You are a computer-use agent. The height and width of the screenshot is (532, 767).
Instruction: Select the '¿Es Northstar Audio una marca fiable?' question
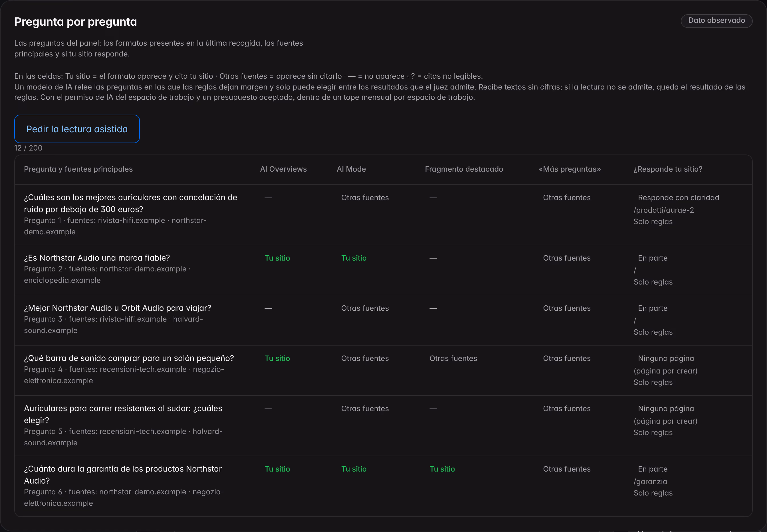tap(97, 258)
